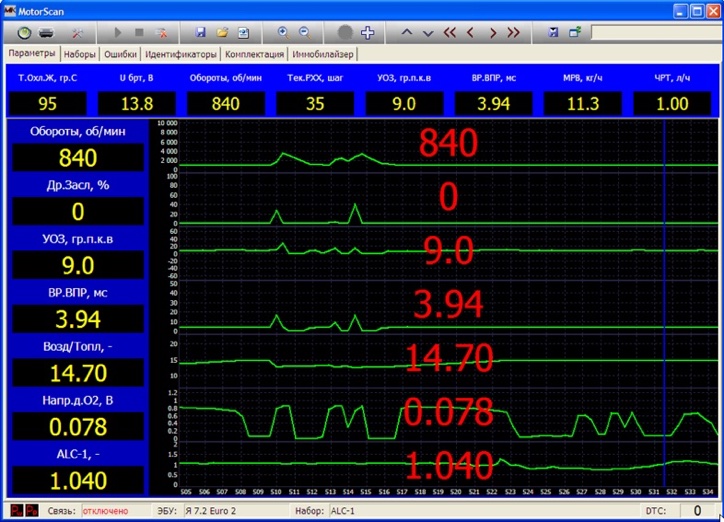Image resolution: width=724 pixels, height=522 pixels.
Task: Click the Др.Засл value 0
Action: point(78,211)
